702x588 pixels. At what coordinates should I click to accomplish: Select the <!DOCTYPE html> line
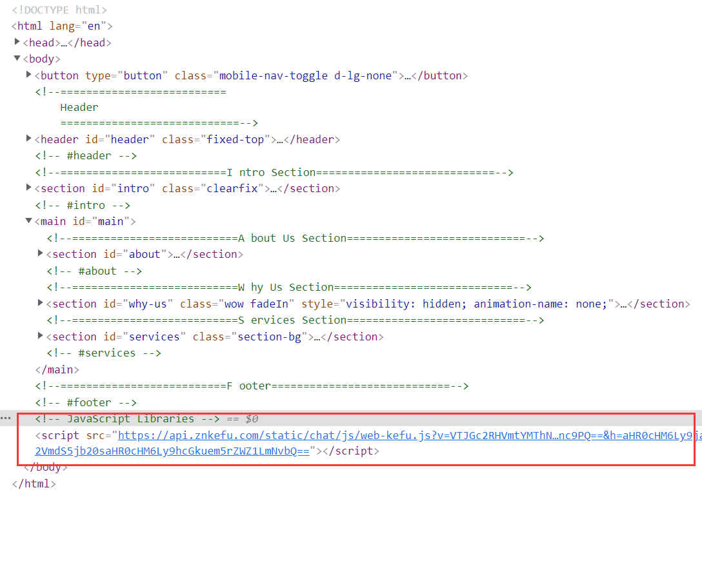pyautogui.click(x=59, y=10)
